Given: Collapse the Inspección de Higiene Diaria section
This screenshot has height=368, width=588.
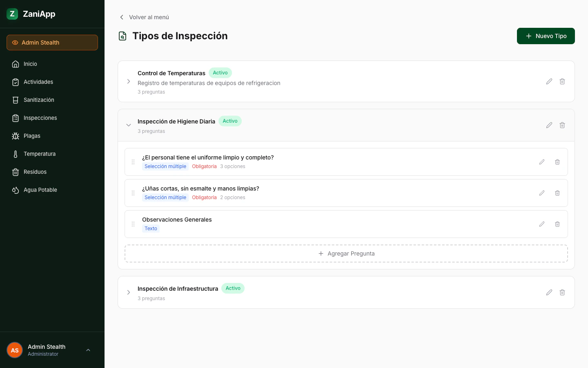Looking at the screenshot, I should 129,125.
